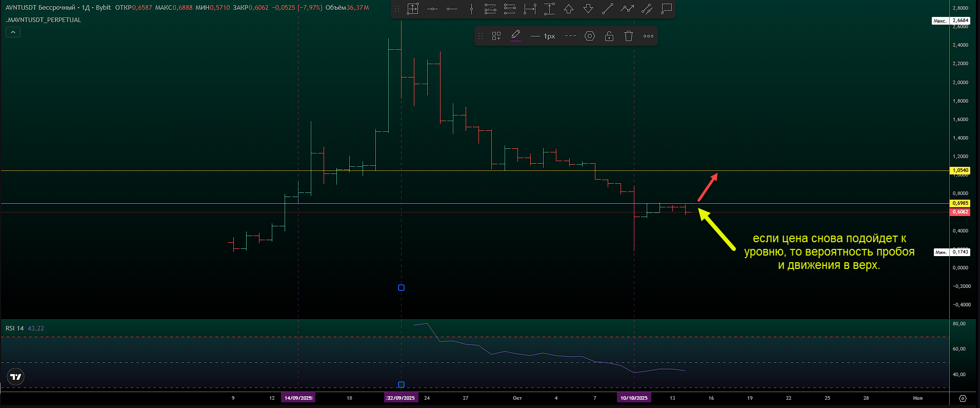This screenshot has height=408, width=980.
Task: Select the vertical line drawing tool
Action: [471, 9]
